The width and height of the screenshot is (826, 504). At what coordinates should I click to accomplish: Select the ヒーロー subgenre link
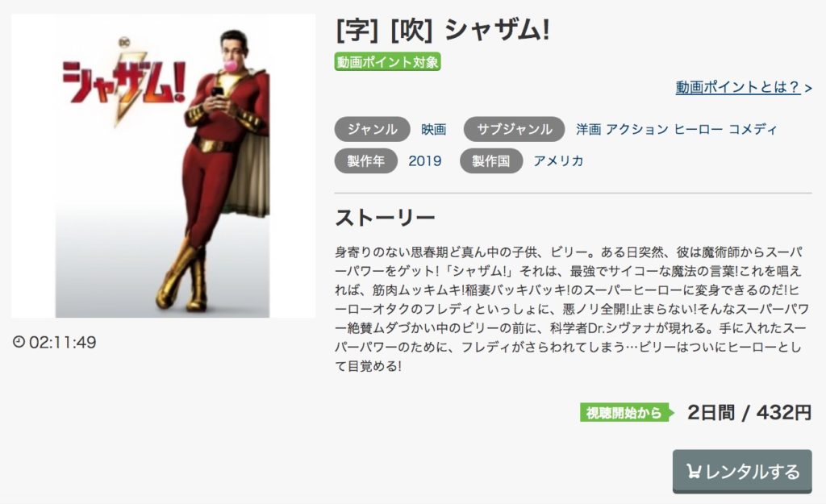coord(698,129)
